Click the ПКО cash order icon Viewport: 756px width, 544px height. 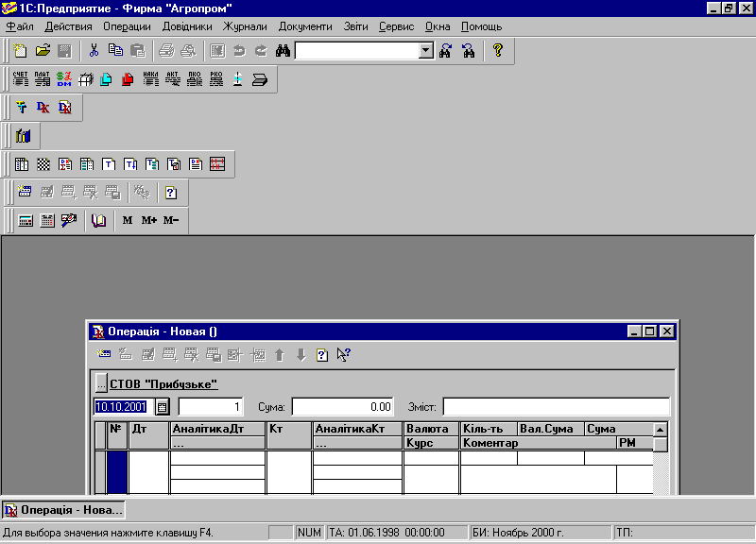pyautogui.click(x=195, y=79)
